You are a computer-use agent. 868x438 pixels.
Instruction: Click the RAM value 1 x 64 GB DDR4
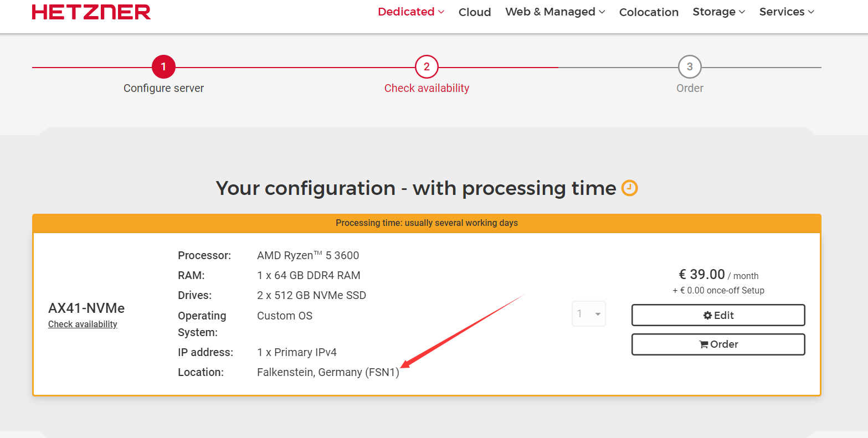tap(309, 275)
